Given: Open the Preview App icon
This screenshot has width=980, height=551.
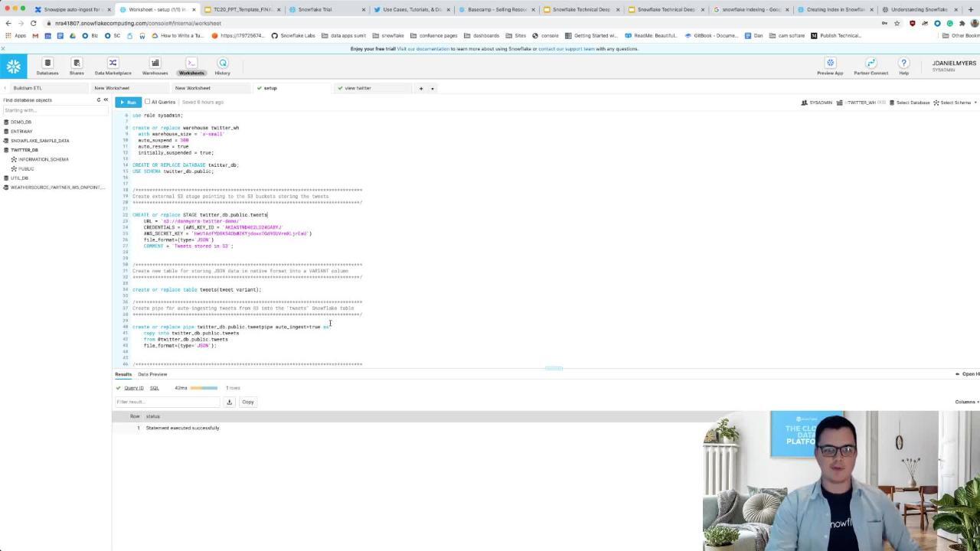Looking at the screenshot, I should point(830,67).
